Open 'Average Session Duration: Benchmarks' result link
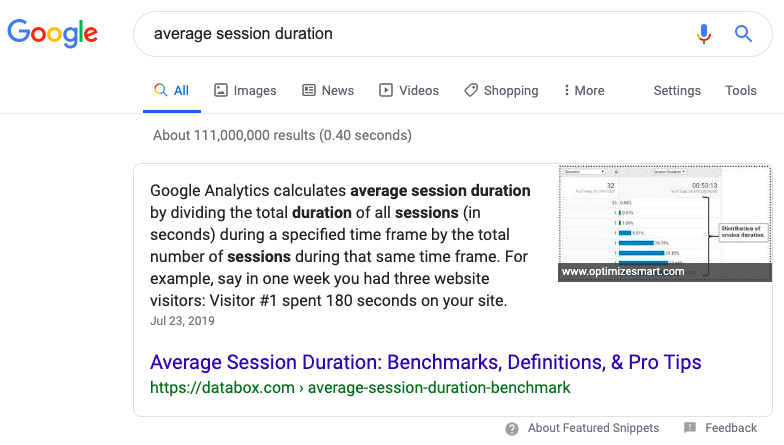 425,362
